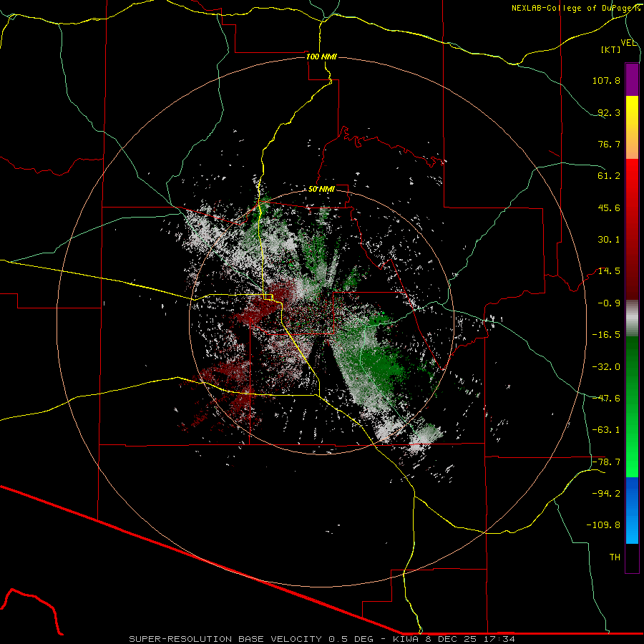
Task: Click the 45.6 value on velocity scale
Action: click(609, 208)
